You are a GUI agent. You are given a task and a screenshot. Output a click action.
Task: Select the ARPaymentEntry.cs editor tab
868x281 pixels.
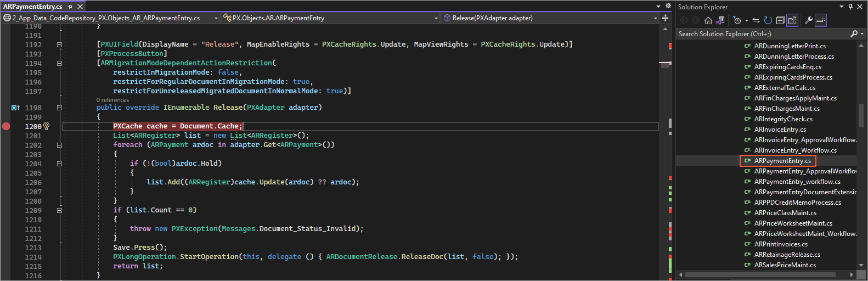33,7
